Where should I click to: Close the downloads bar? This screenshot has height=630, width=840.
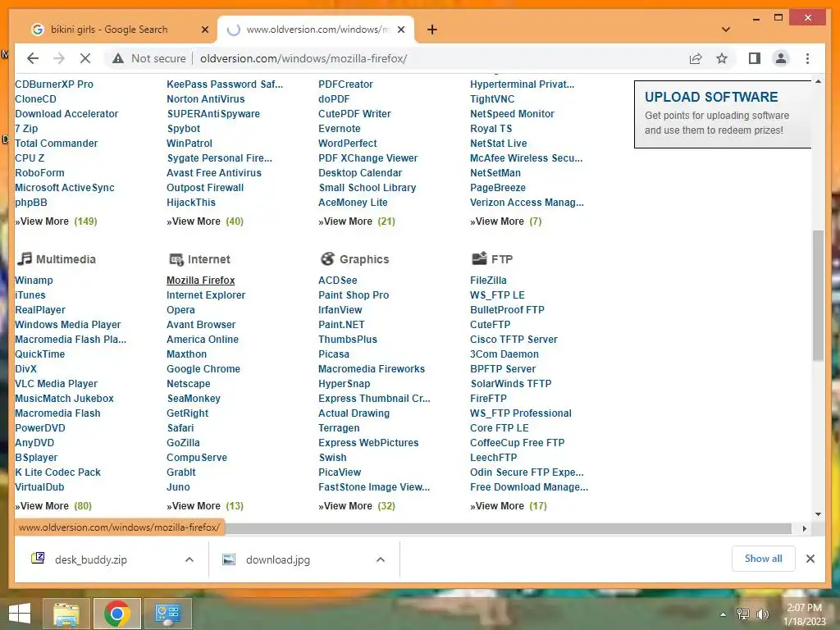tap(810, 559)
